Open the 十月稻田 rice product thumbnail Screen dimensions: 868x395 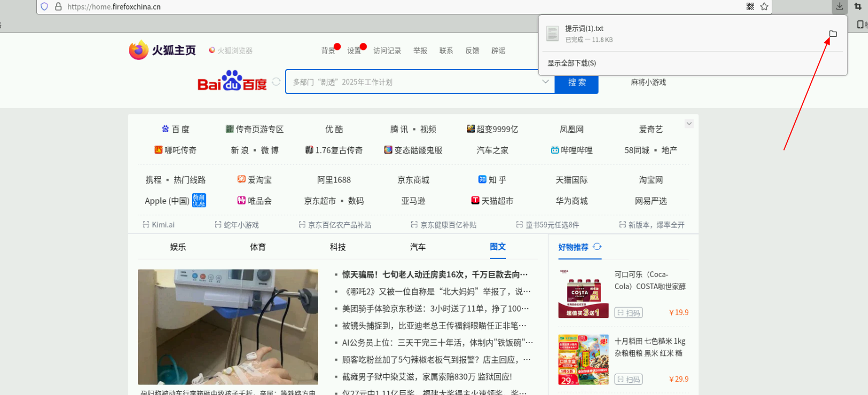pyautogui.click(x=583, y=360)
